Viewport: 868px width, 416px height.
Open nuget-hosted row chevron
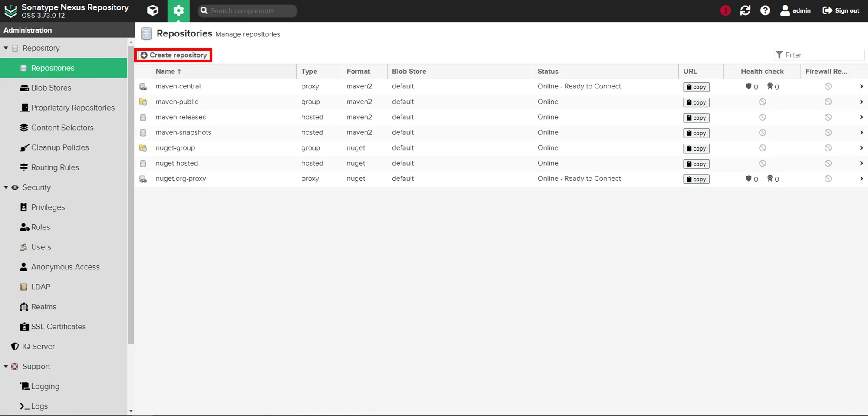861,164
